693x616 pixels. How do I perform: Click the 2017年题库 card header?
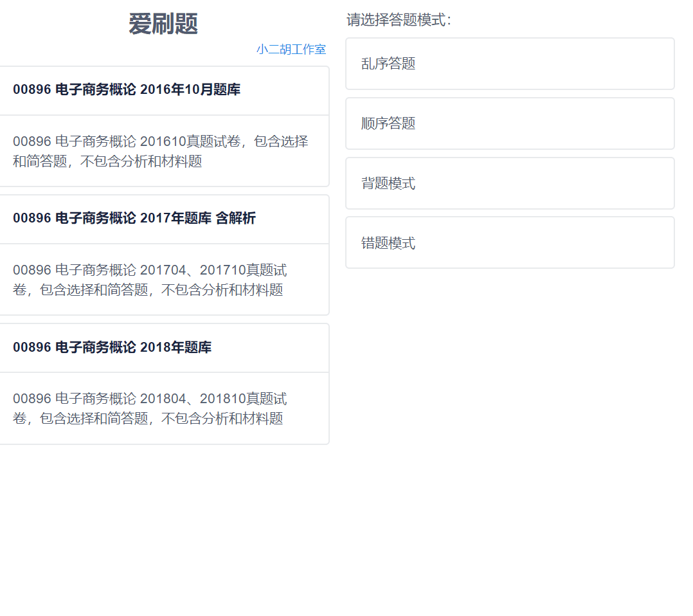134,219
